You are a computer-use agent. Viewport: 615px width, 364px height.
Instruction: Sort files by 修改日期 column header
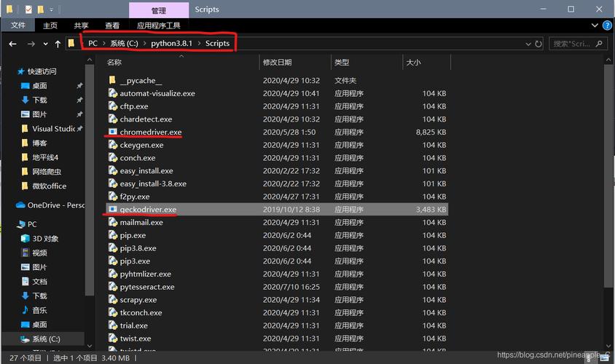pos(278,63)
